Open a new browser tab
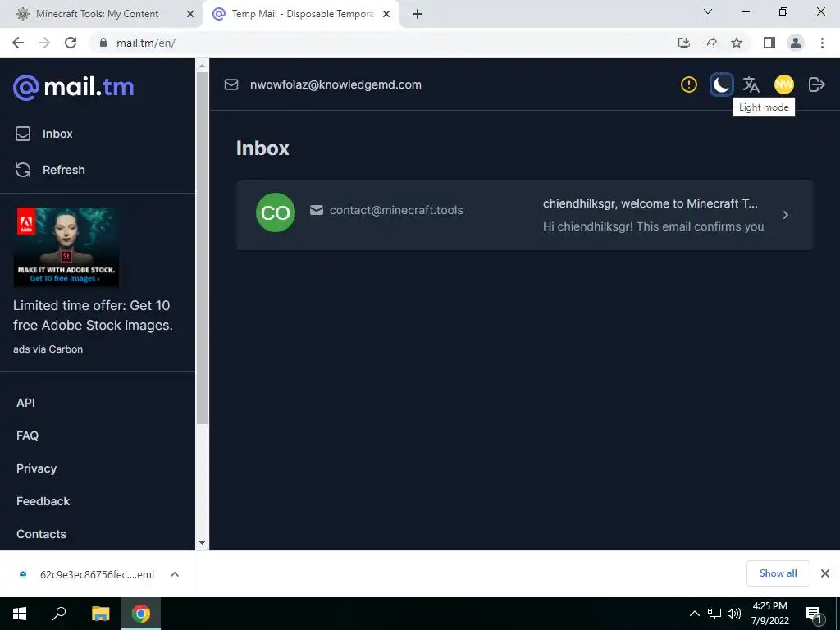The width and height of the screenshot is (840, 630). coord(418,15)
